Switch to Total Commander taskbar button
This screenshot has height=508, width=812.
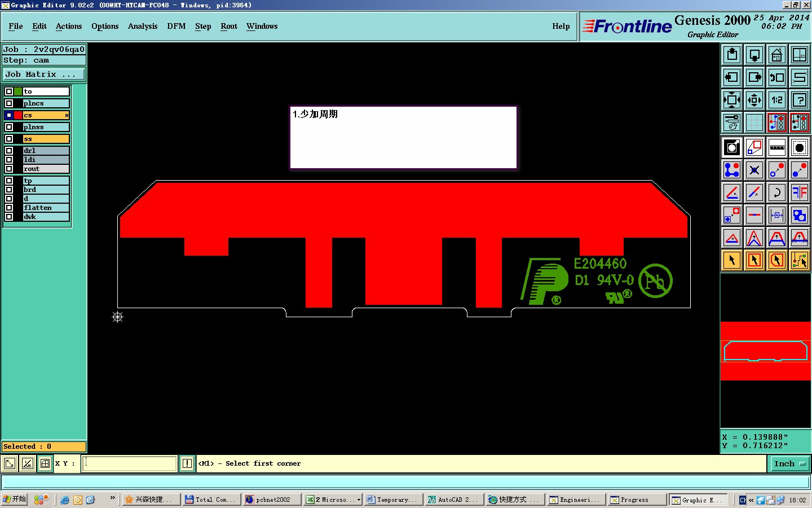[x=212, y=500]
